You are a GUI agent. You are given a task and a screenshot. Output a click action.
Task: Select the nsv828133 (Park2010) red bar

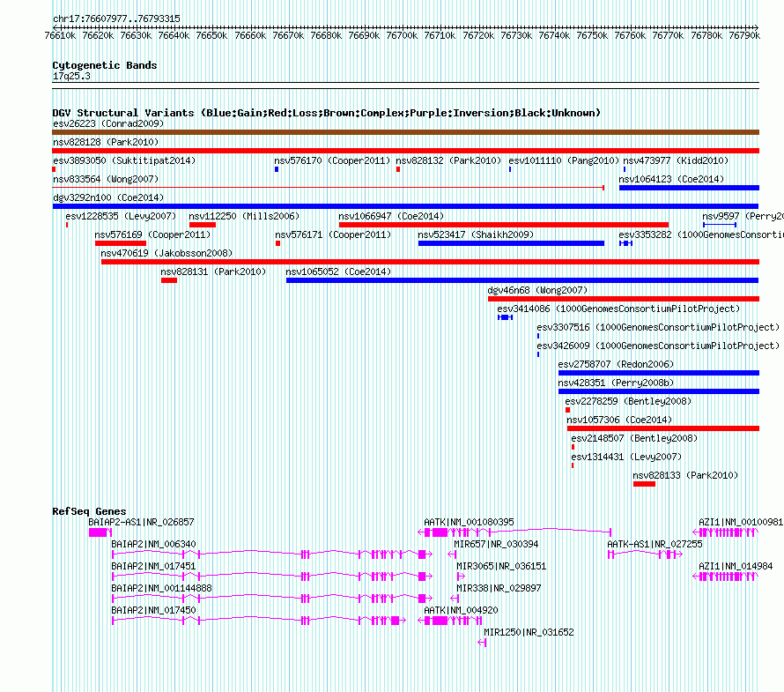[x=644, y=484]
